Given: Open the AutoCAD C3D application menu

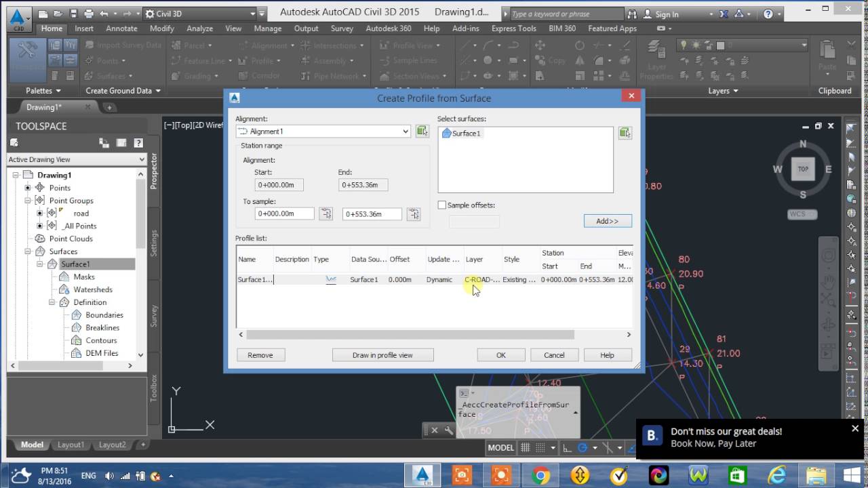Looking at the screenshot, I should click(18, 18).
